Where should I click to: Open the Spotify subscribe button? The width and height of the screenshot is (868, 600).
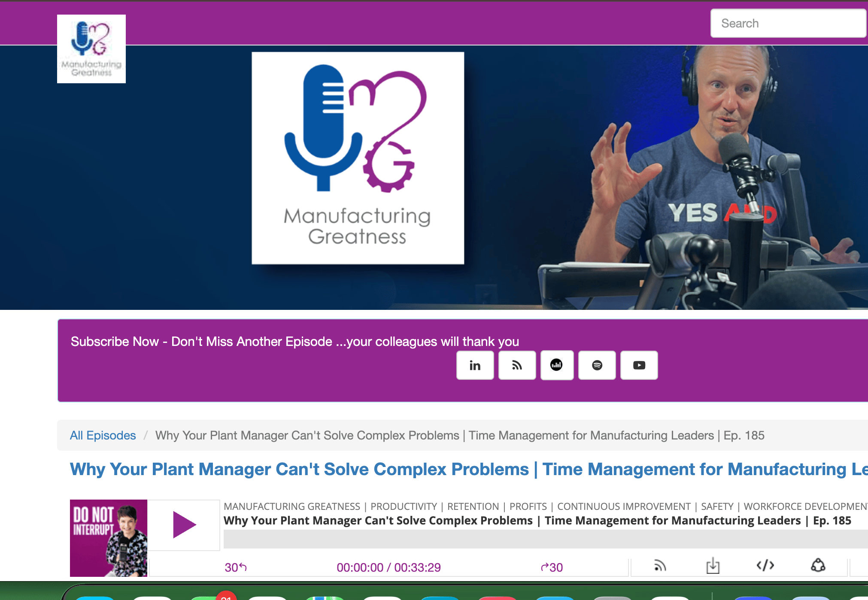tap(597, 365)
